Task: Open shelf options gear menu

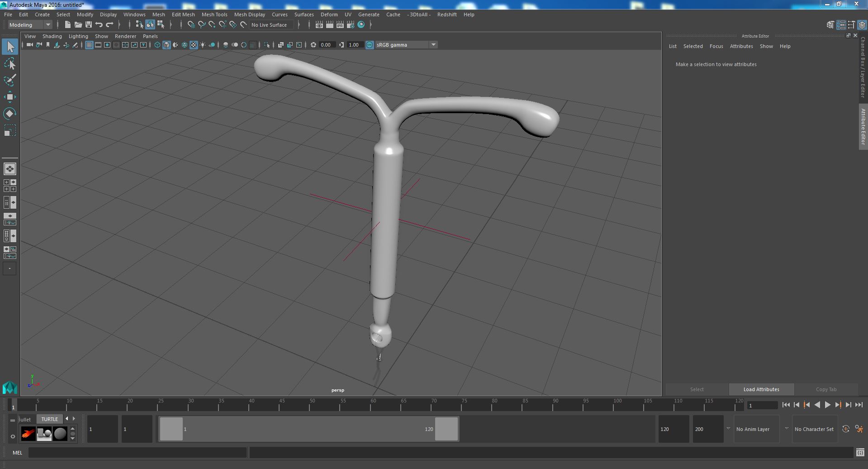Action: [x=13, y=436]
